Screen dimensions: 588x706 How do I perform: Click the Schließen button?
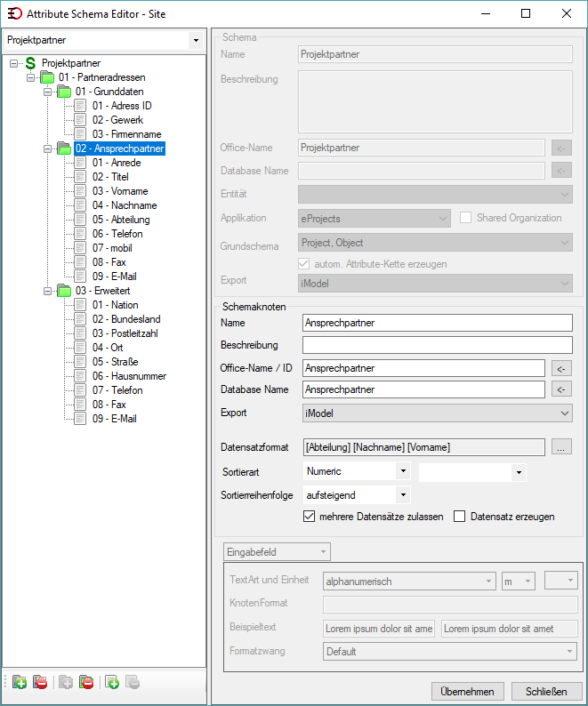(x=546, y=691)
